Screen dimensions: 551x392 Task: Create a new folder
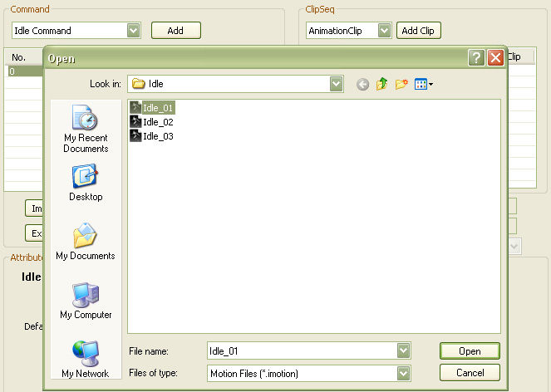pyautogui.click(x=402, y=84)
